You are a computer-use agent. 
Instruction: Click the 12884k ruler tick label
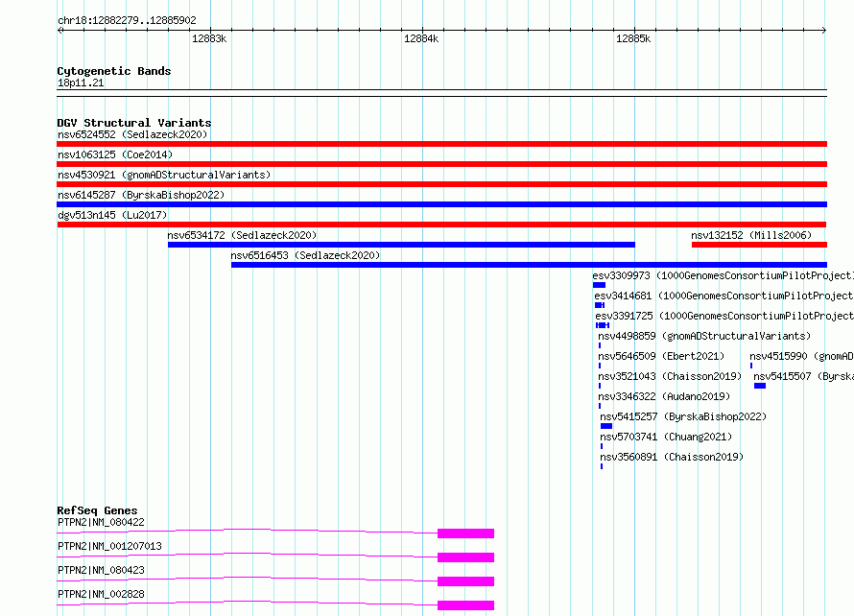point(421,38)
